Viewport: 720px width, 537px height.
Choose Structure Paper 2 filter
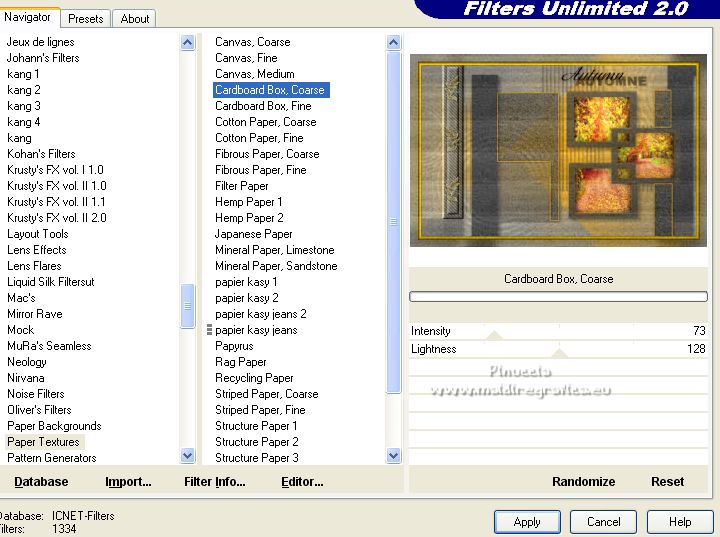(257, 442)
